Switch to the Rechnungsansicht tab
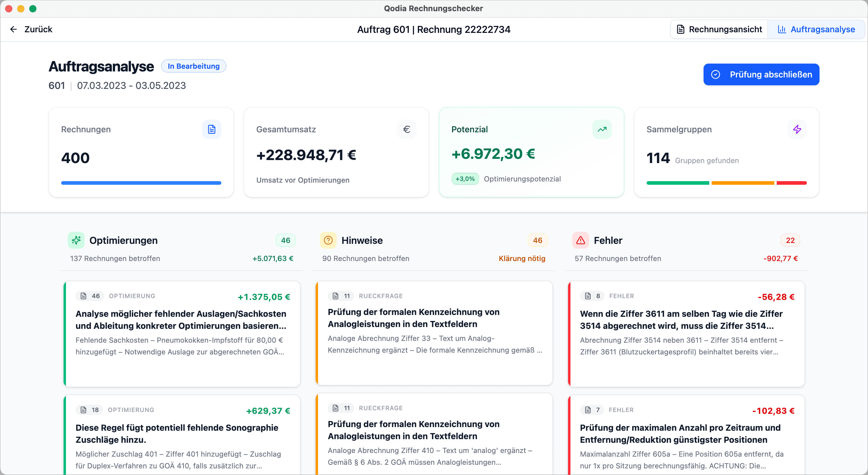 tap(720, 29)
